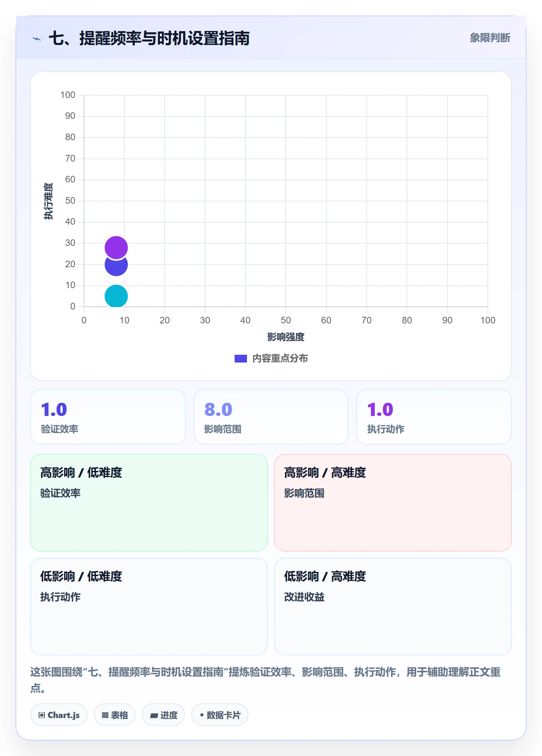Click the 表格 tag chip
The width and height of the screenshot is (542, 756).
115,715
